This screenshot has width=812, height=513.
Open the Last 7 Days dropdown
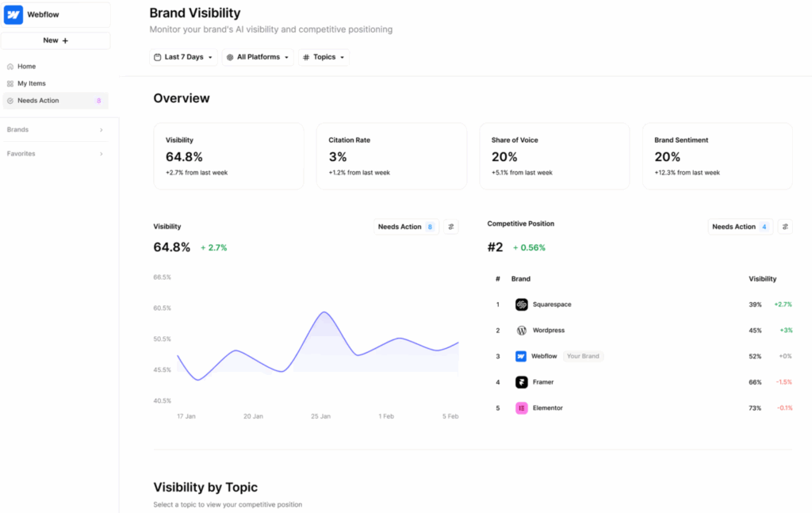click(182, 56)
